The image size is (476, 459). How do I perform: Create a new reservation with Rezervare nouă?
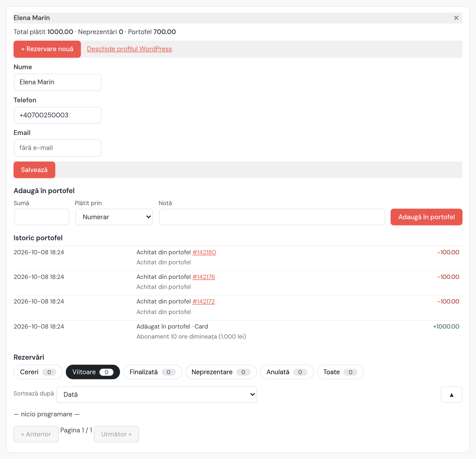coord(47,49)
